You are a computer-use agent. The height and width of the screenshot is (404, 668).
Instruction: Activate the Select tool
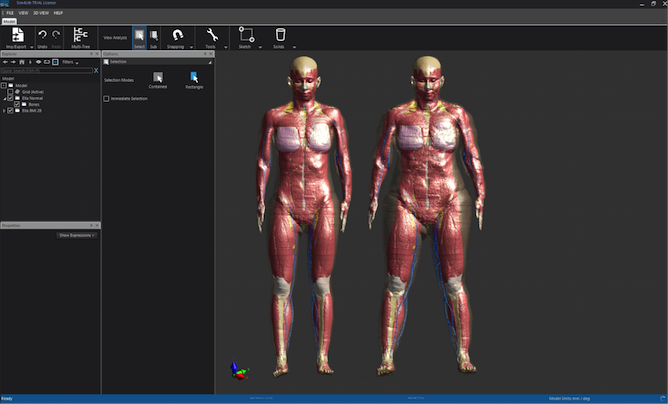(x=138, y=35)
